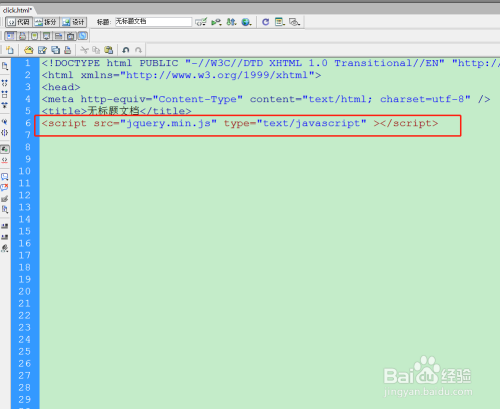Click the Save All icon

coord(55,50)
